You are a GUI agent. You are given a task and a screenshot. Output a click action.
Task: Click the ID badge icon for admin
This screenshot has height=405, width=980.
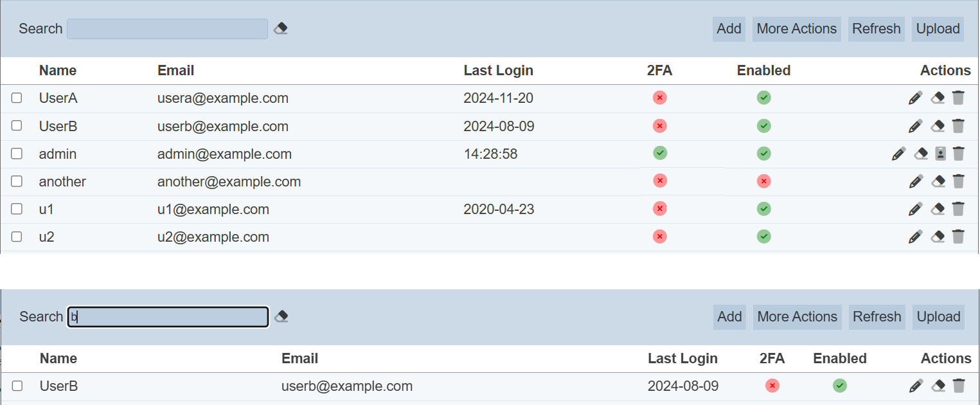[x=940, y=154]
